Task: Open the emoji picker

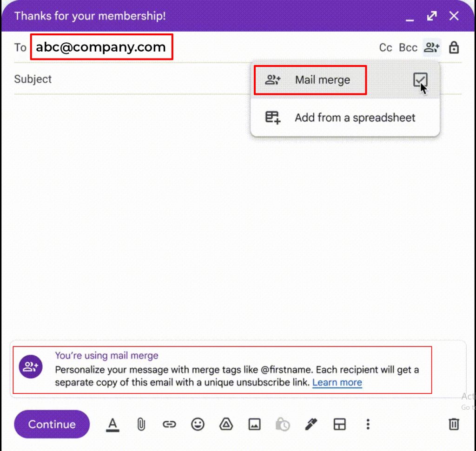Action: (197, 424)
